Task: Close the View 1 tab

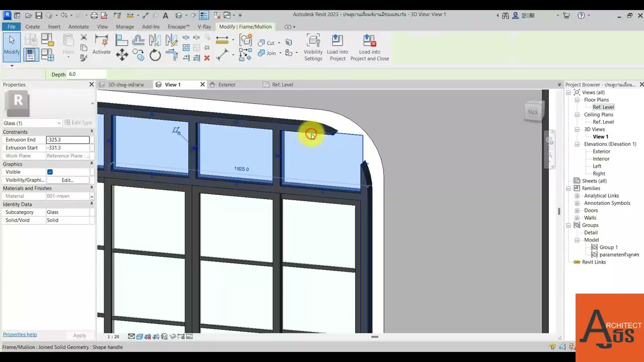Action: (x=202, y=84)
